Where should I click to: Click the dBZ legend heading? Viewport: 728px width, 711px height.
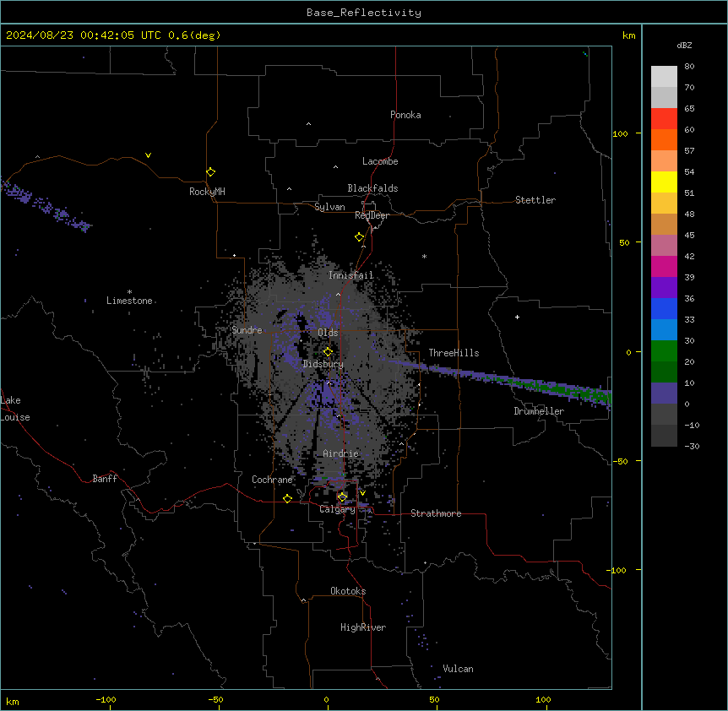684,46
